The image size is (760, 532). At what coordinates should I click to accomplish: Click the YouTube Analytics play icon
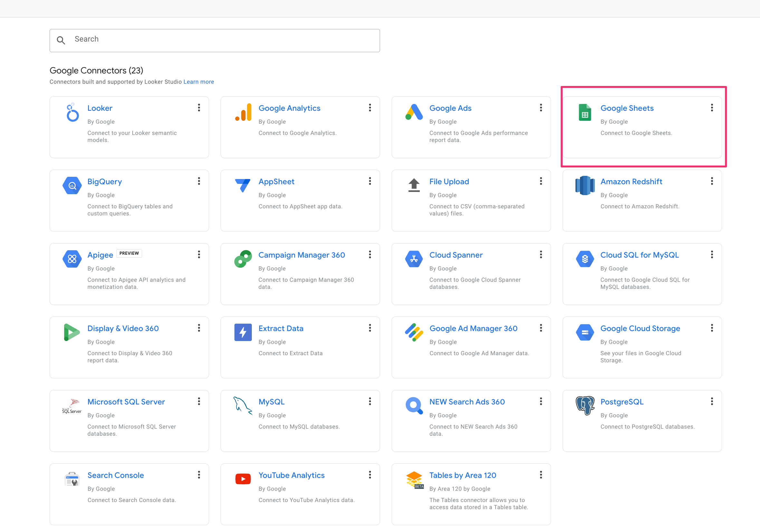coord(242,479)
